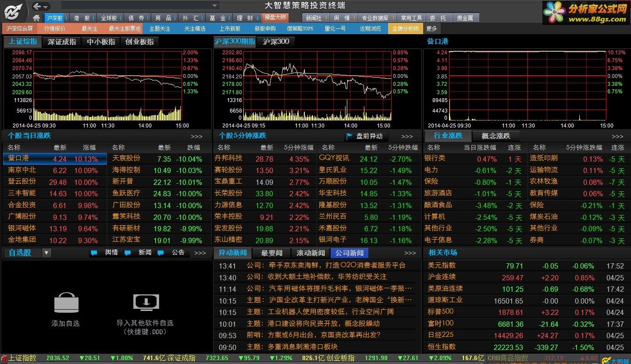Select the 恒生指数 market row
The width and height of the screenshot is (631, 364).
click(527, 347)
